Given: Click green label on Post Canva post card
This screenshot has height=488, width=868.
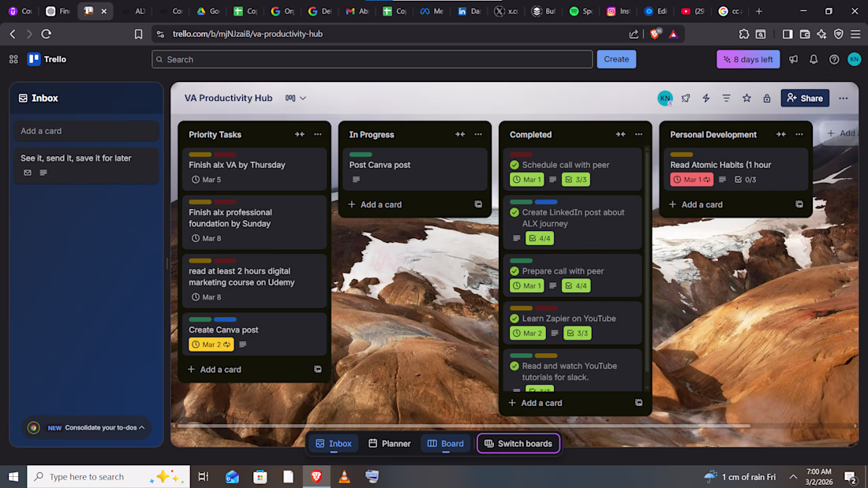Looking at the screenshot, I should pyautogui.click(x=361, y=155).
